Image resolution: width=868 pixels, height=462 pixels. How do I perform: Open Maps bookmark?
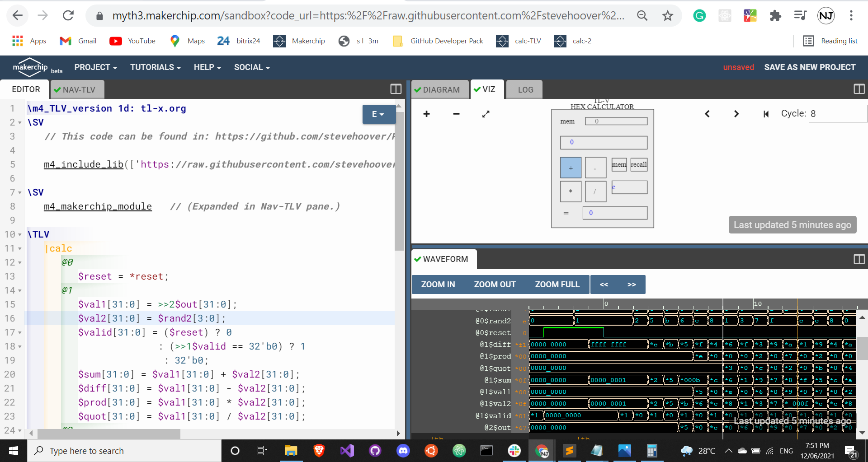(187, 41)
